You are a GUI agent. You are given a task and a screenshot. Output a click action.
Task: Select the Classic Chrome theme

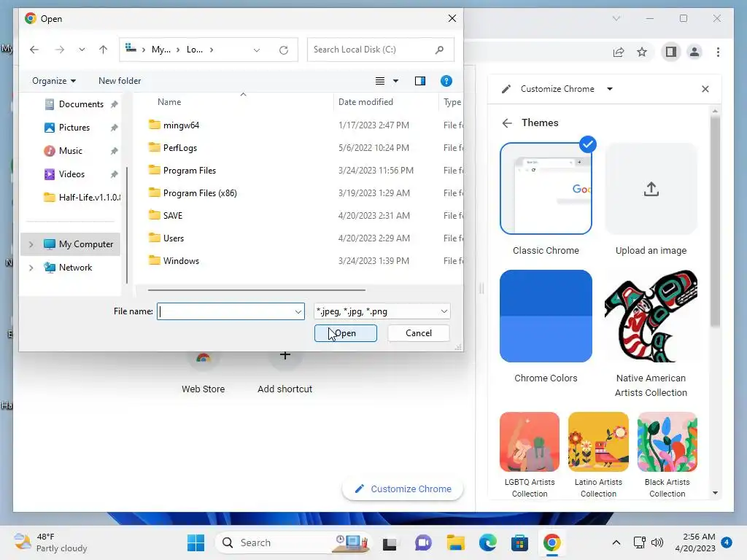tap(546, 189)
